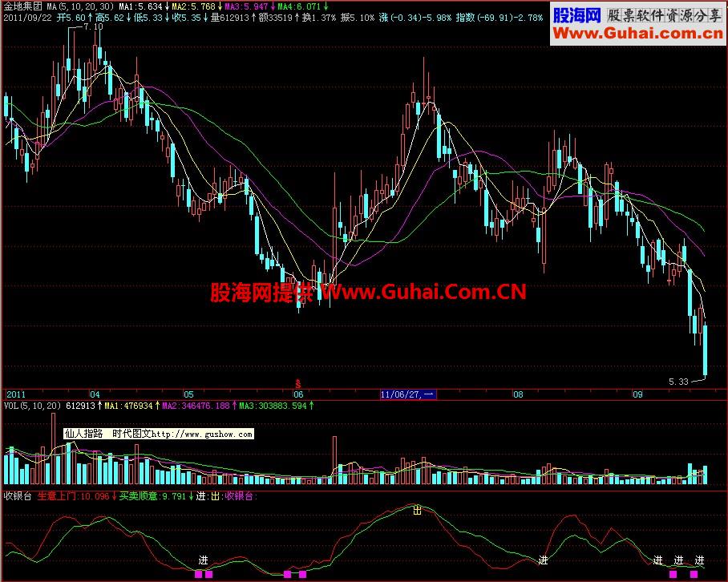Click the "$" marker above the date axis
728x582 pixels.
297,382
